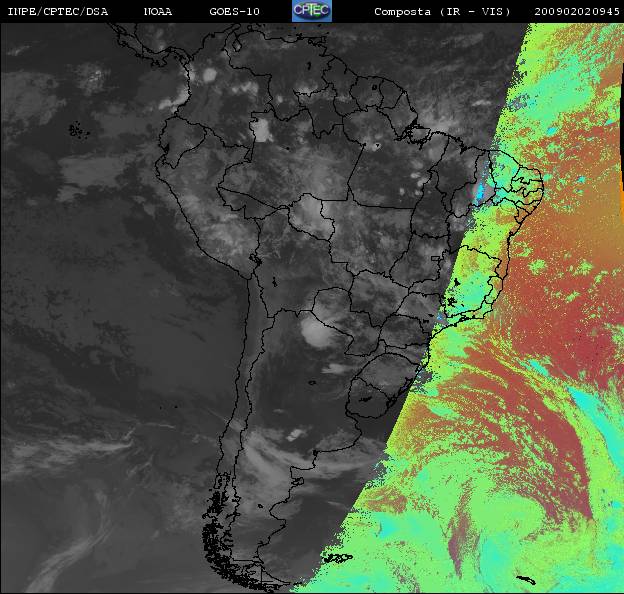Image resolution: width=624 pixels, height=594 pixels.
Task: Click the GOES-10 satellite label
Action: [x=234, y=12]
